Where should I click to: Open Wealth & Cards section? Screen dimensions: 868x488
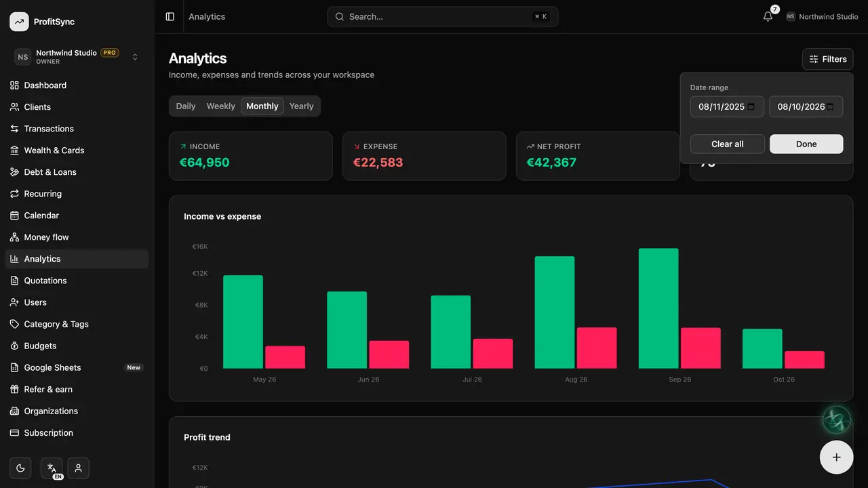77,150
